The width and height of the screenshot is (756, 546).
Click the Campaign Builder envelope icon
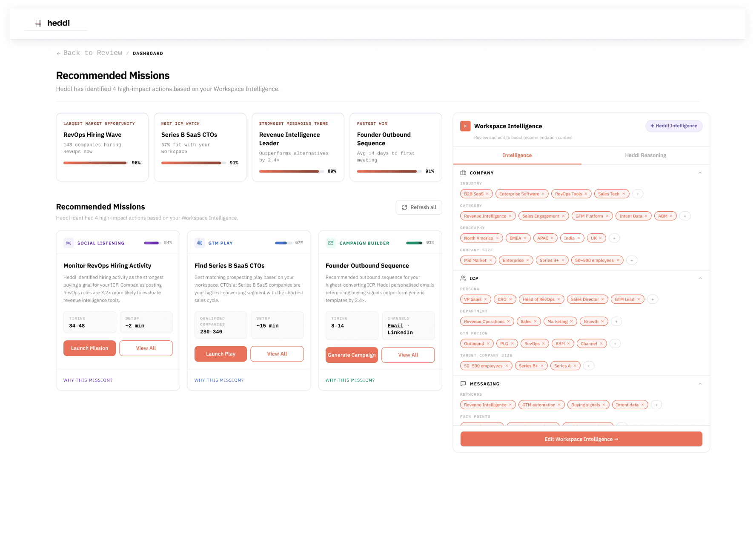331,243
